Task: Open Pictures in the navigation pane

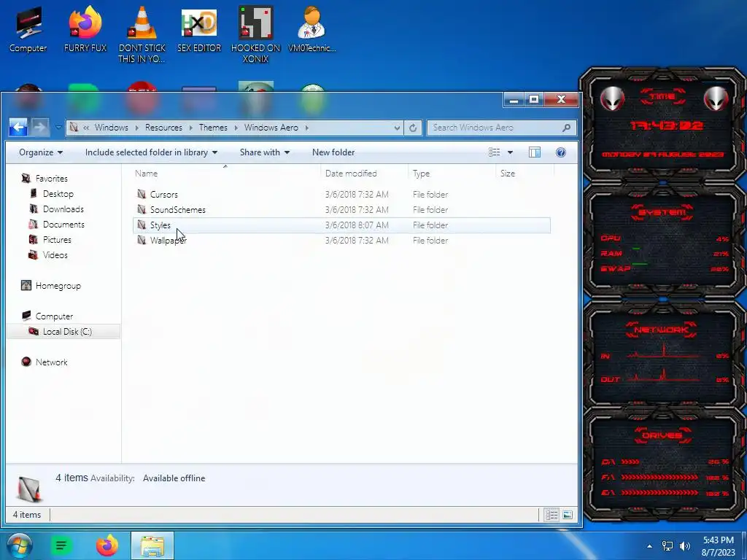Action: coord(57,239)
